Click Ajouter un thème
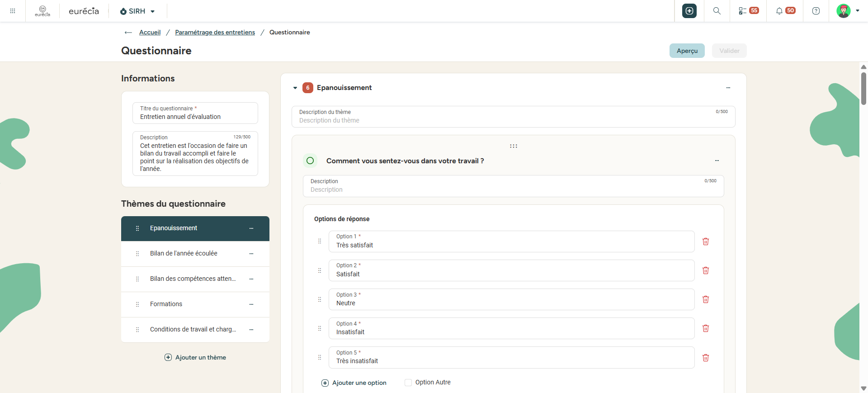Image resolution: width=868 pixels, height=393 pixels. (195, 357)
